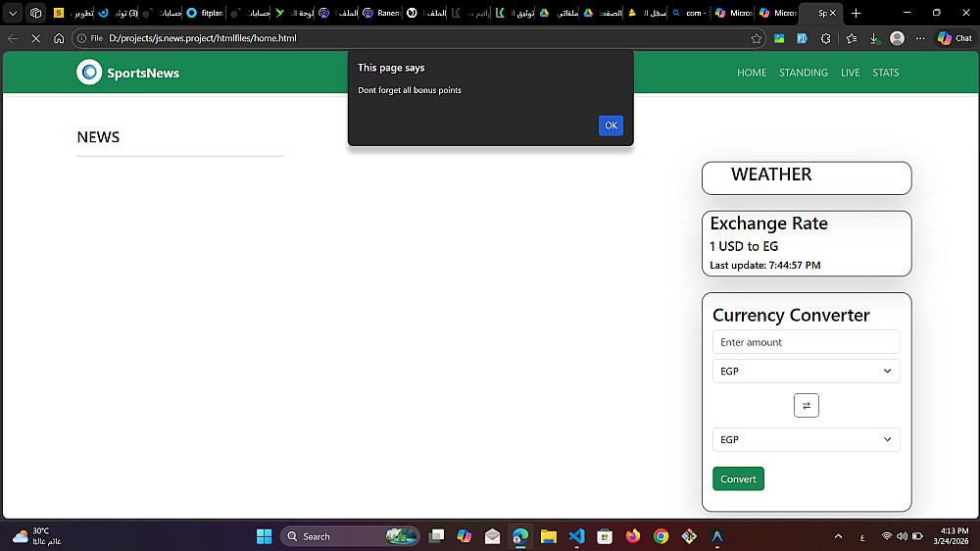
Task: Launch Google Chrome from the taskbar
Action: [661, 536]
